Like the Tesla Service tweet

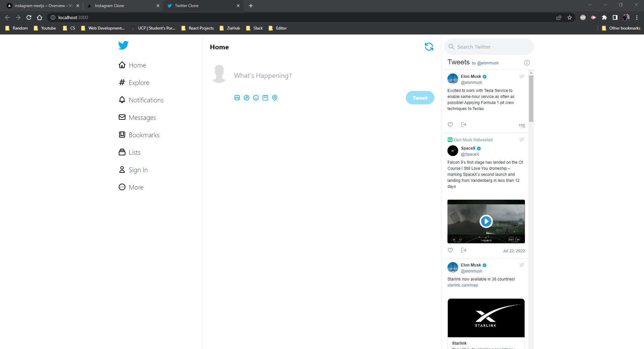coord(450,125)
